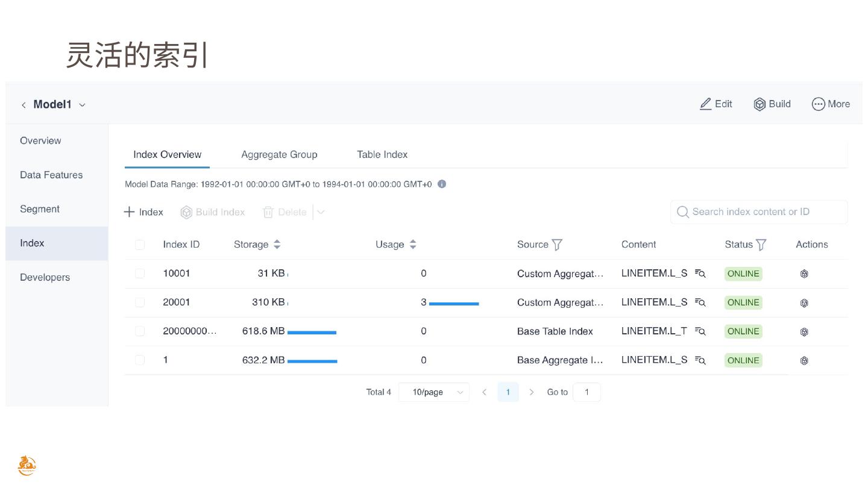The height and width of the screenshot is (488, 868).
Task: Click the info icon beside Model Data Range
Action: click(x=442, y=184)
